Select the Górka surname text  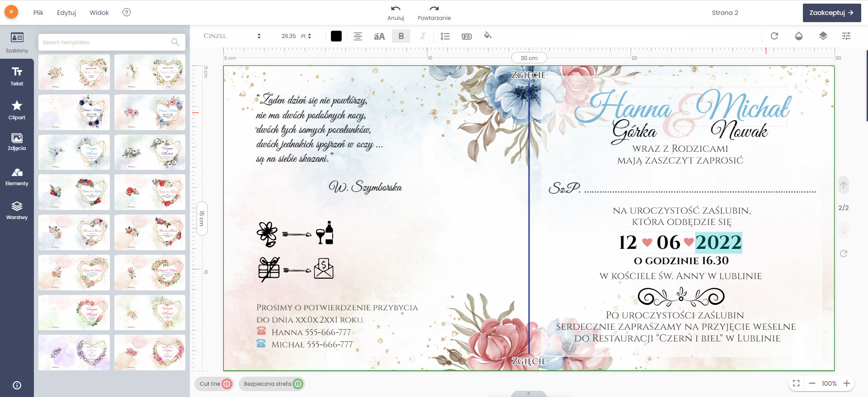tap(634, 132)
